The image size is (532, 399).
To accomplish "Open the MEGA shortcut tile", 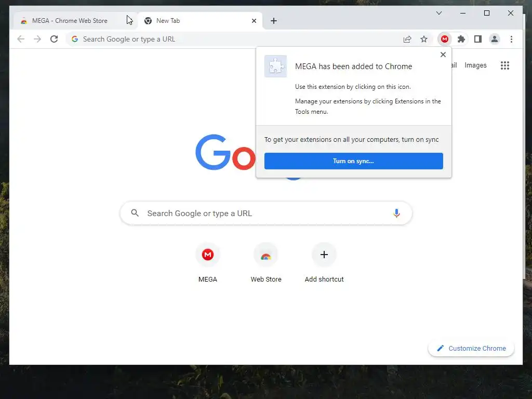I will [x=208, y=263].
